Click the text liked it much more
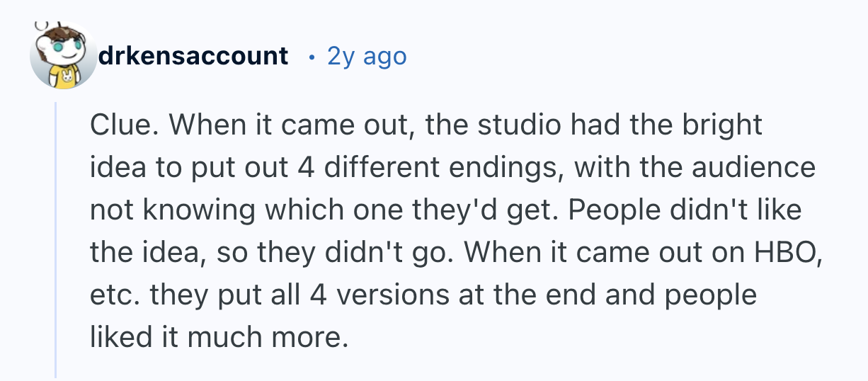 (219, 338)
